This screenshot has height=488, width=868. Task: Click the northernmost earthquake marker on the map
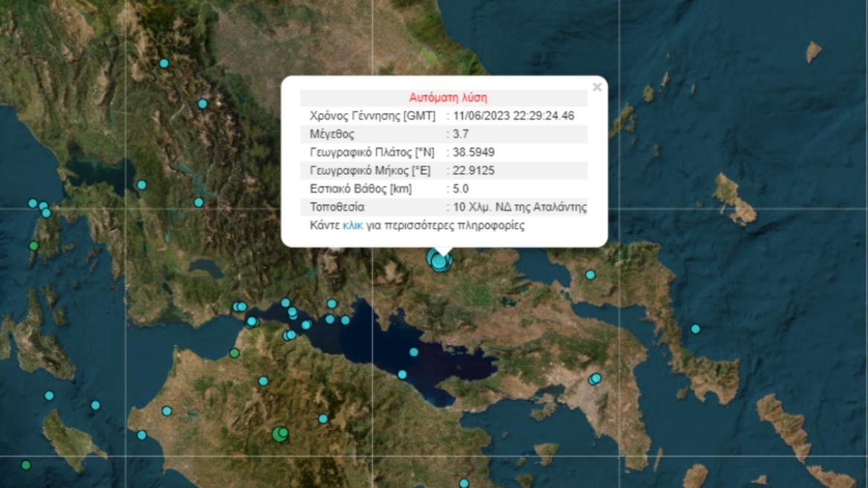pyautogui.click(x=163, y=64)
